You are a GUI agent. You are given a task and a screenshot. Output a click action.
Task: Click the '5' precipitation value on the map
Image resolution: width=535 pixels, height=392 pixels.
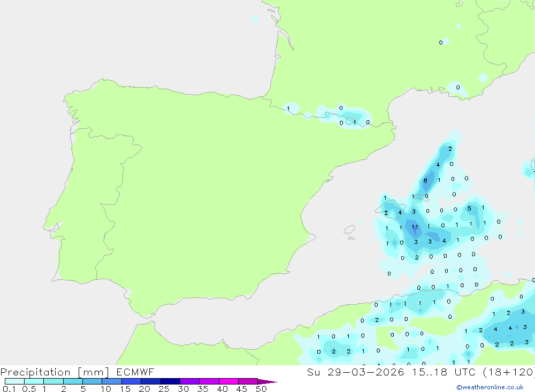click(469, 209)
